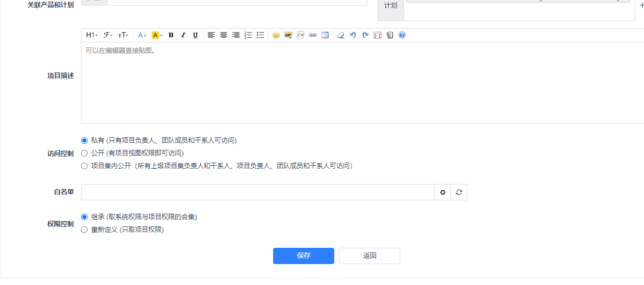Open the H1 heading format dropdown
Viewport: 644px width, 285px height.
(92, 35)
